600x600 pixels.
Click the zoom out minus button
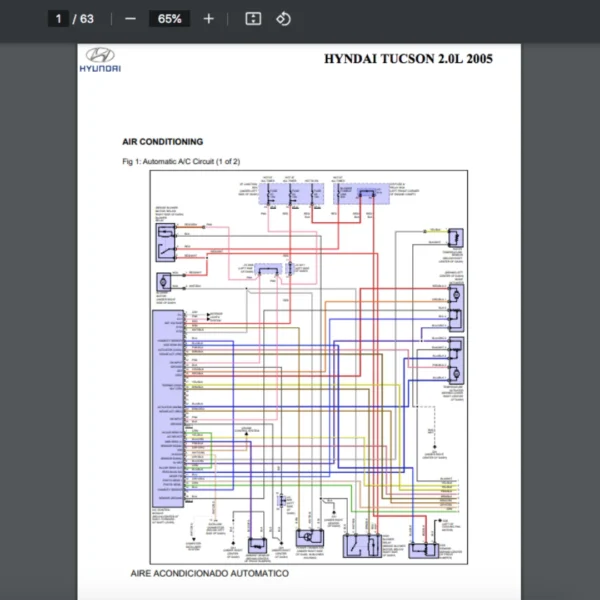pyautogui.click(x=131, y=18)
